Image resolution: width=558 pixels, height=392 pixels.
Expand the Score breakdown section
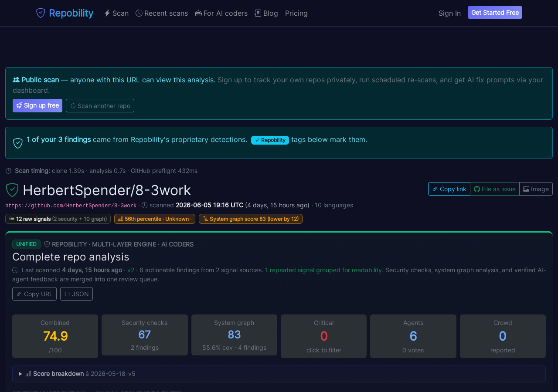279,374
